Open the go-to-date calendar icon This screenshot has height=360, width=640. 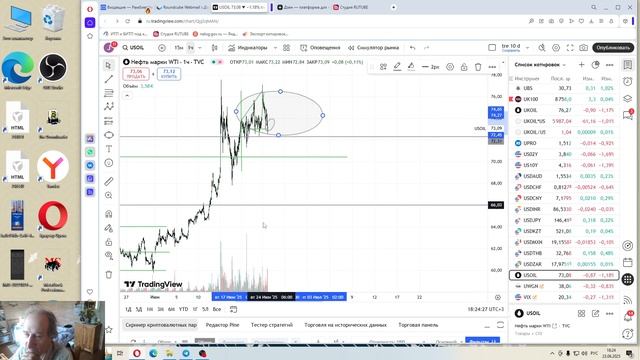[233, 309]
